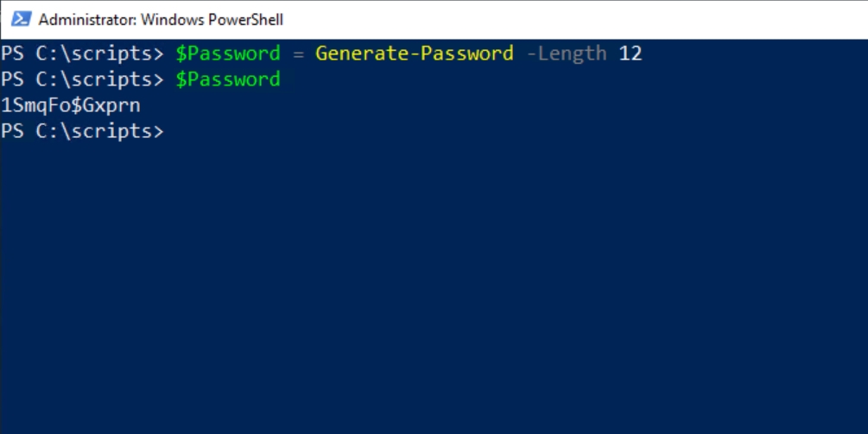
Task: Click the $Password variable on the second line
Action: (228, 79)
